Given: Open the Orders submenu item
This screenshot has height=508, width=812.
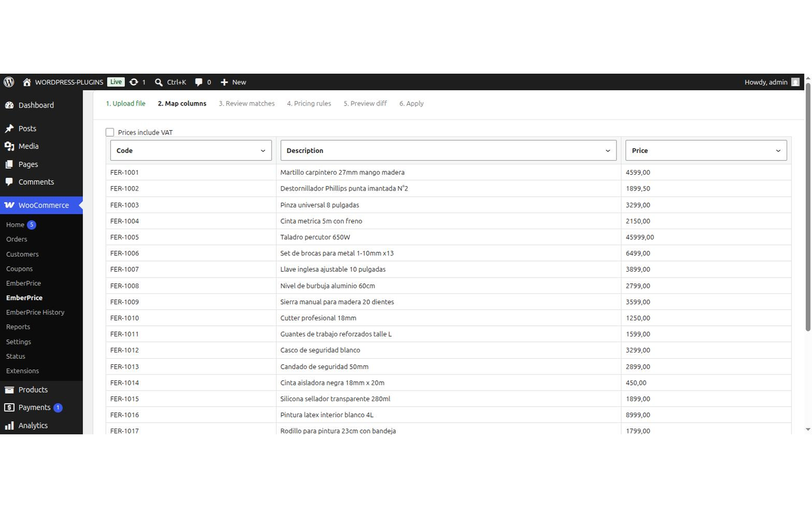Looking at the screenshot, I should click(16, 239).
